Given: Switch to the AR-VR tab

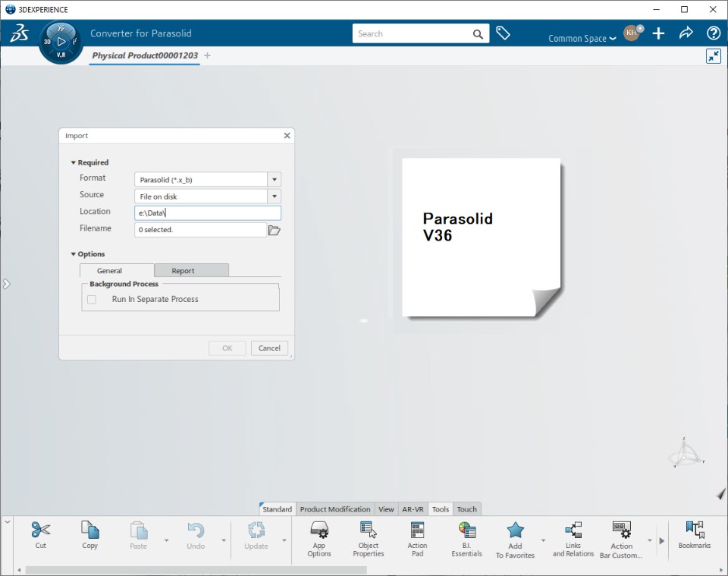Looking at the screenshot, I should (413, 509).
